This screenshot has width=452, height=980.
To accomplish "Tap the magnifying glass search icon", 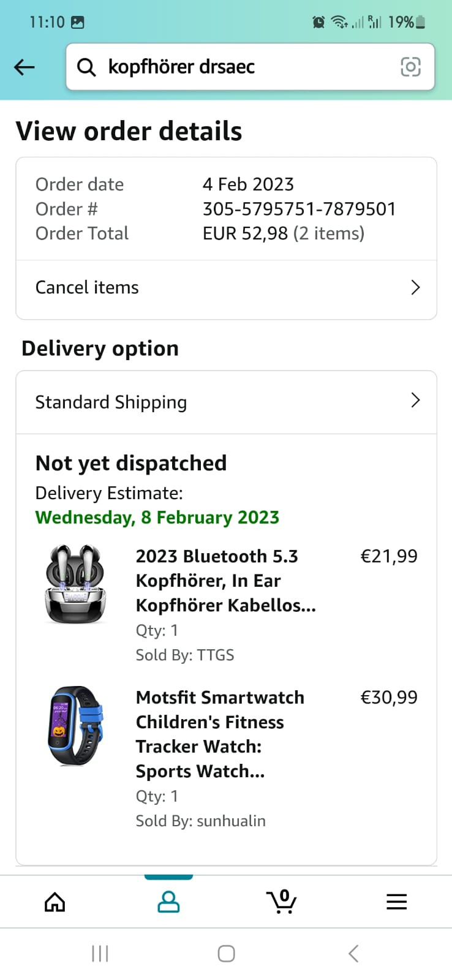I will pyautogui.click(x=86, y=67).
